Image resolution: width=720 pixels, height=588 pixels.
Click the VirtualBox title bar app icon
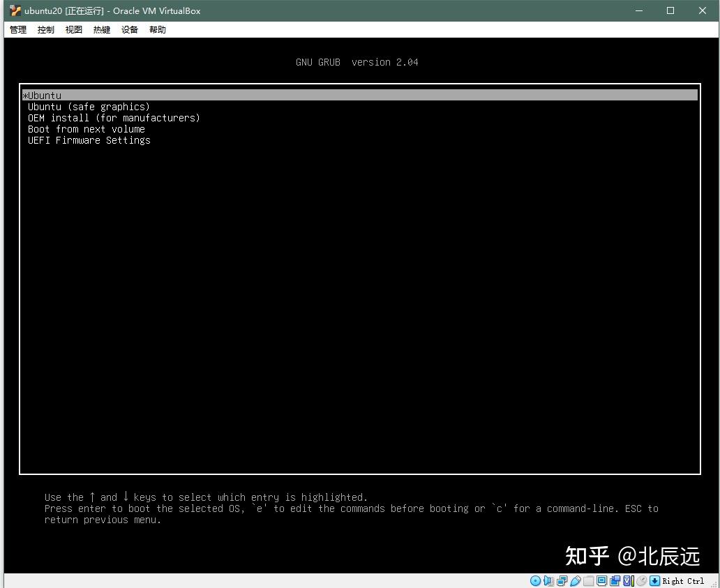tap(15, 10)
